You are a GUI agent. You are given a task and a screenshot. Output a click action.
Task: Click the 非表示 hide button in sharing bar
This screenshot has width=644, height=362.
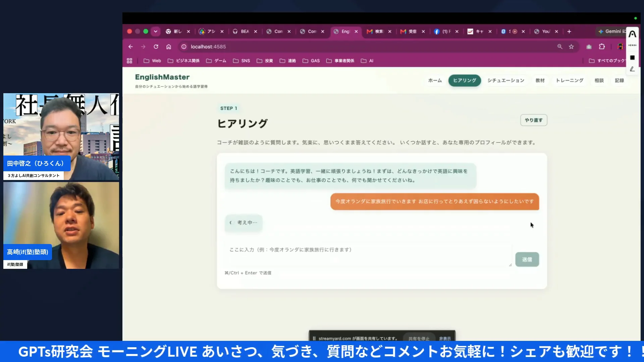point(445,339)
